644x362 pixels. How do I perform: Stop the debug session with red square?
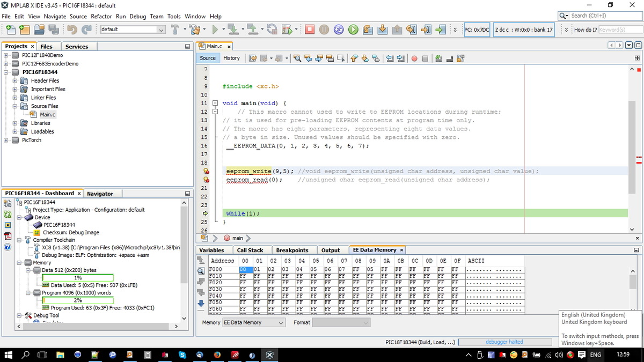click(x=310, y=29)
